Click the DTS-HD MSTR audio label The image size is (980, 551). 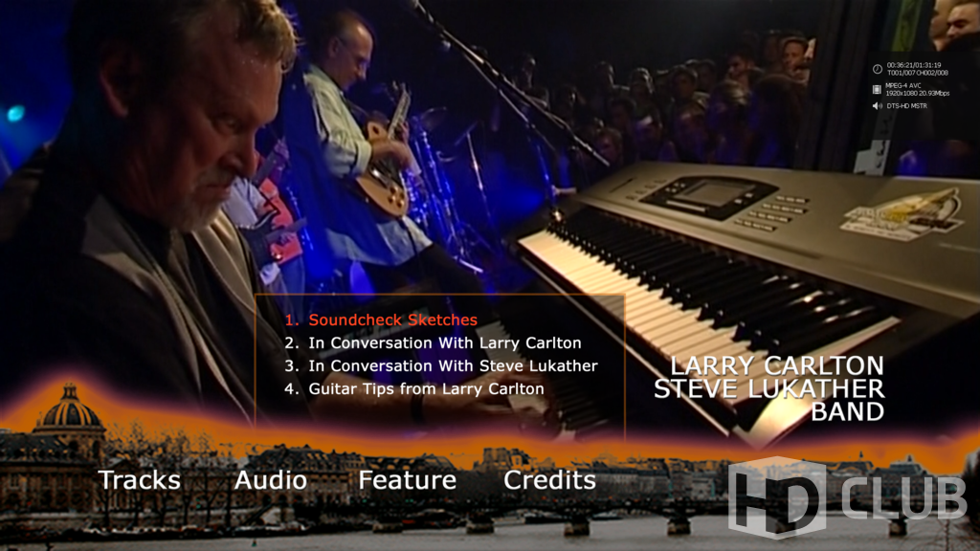pos(907,106)
